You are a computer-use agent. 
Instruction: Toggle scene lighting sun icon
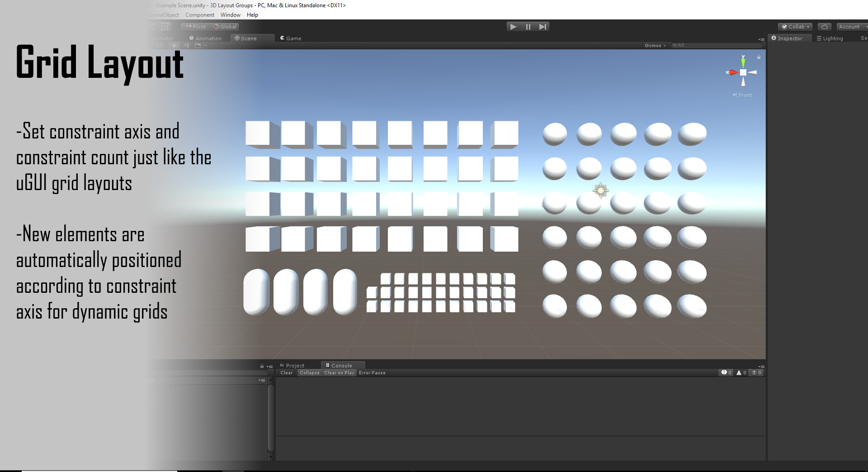pyautogui.click(x=175, y=45)
